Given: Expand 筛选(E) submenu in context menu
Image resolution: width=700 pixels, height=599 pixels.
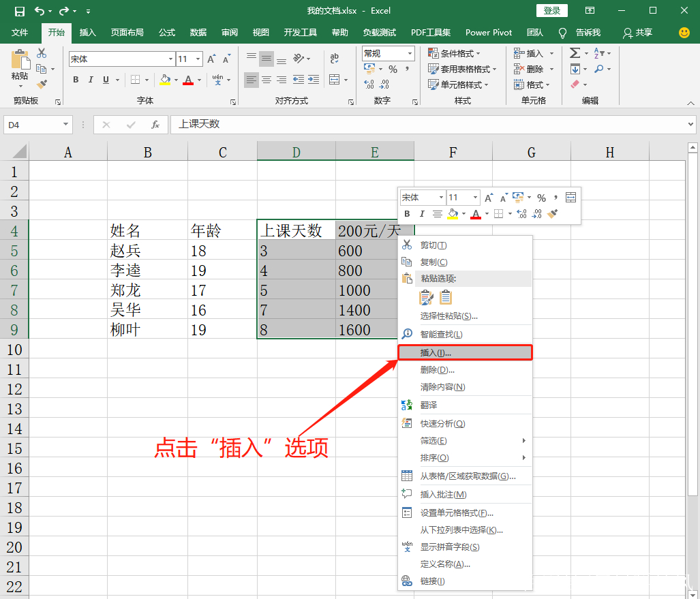Looking at the screenshot, I should (x=465, y=440).
